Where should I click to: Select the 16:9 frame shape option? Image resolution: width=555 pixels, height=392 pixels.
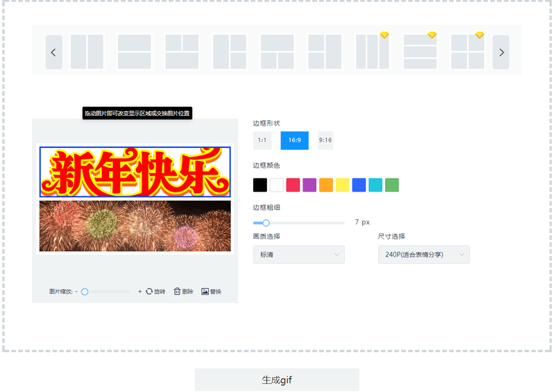(294, 140)
